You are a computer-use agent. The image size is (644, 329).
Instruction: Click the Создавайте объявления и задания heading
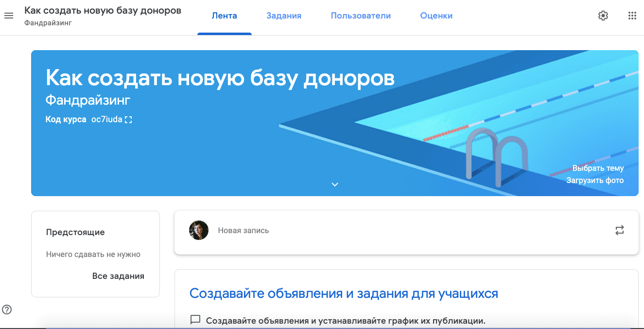pyautogui.click(x=344, y=293)
